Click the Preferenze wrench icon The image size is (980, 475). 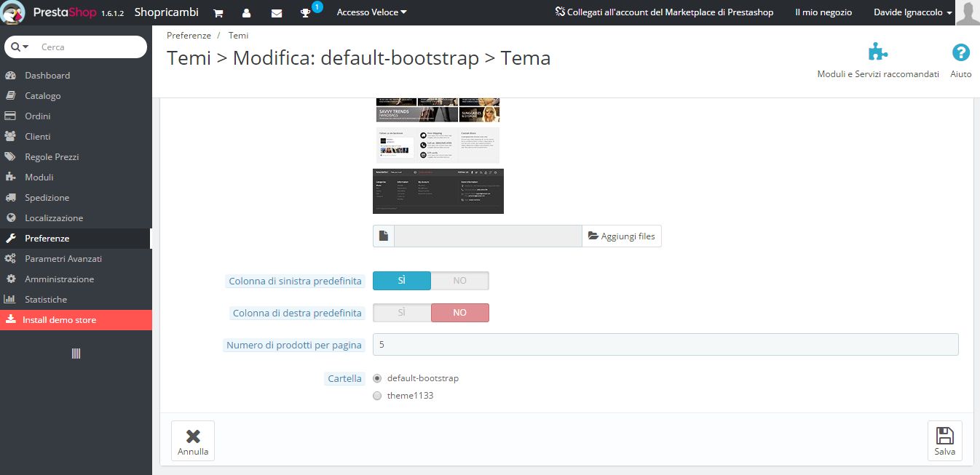point(11,239)
